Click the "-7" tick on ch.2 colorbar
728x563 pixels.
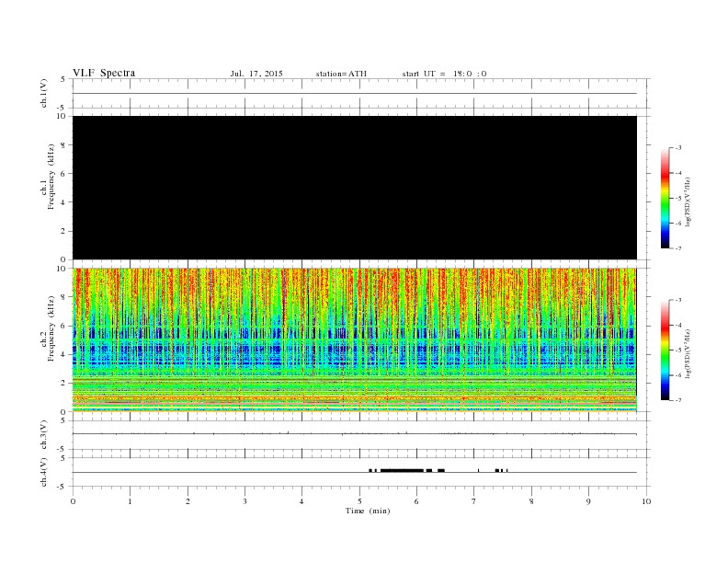[x=677, y=400]
